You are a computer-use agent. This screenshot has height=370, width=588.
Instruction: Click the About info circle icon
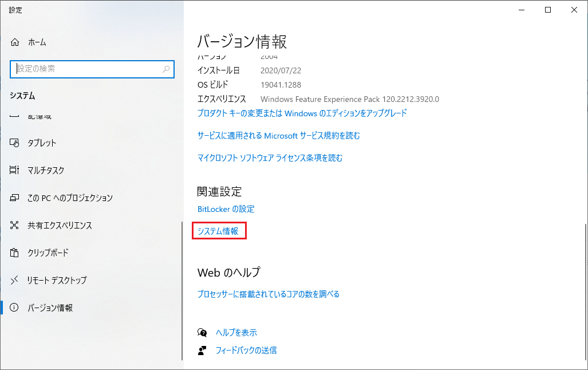coord(15,308)
